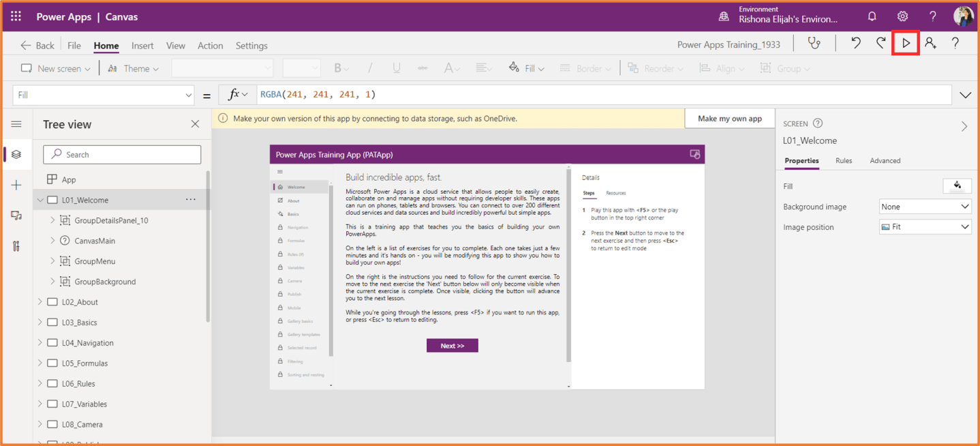Expand the L02_About screen node
Viewport: 980px width, 446px height.
40,302
